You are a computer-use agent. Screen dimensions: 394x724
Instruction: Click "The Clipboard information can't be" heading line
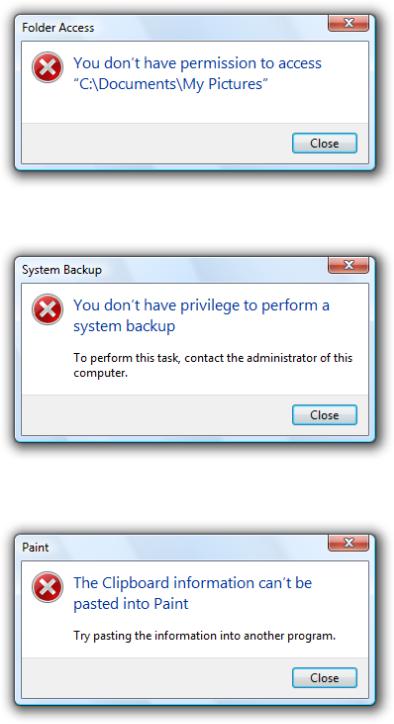pos(193,583)
